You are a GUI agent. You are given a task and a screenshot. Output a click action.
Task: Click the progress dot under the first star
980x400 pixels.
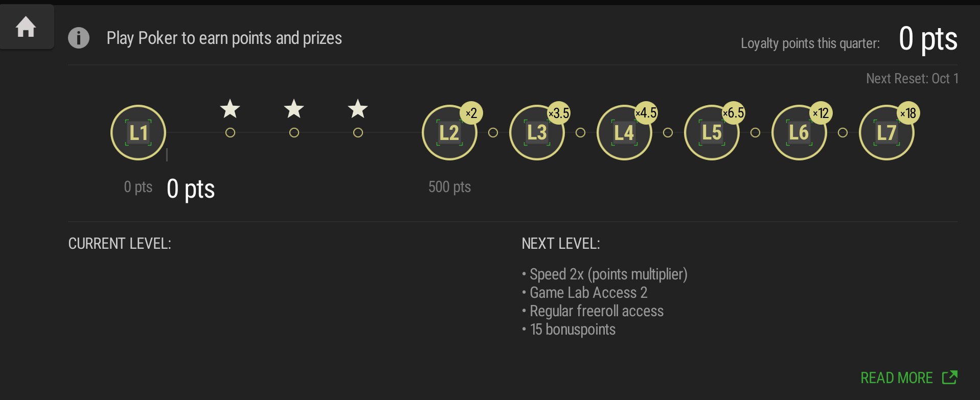coord(230,133)
